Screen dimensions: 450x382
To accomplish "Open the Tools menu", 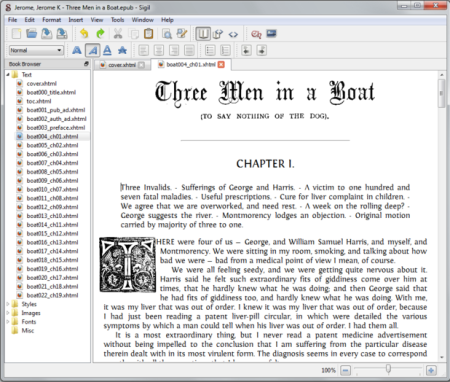I will pos(117,20).
